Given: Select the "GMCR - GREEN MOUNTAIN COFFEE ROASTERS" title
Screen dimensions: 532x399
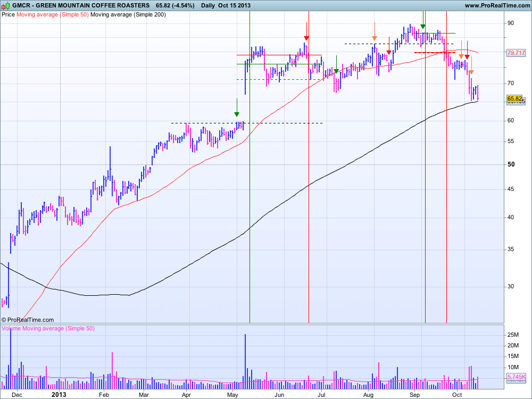Looking at the screenshot, I should point(81,5).
